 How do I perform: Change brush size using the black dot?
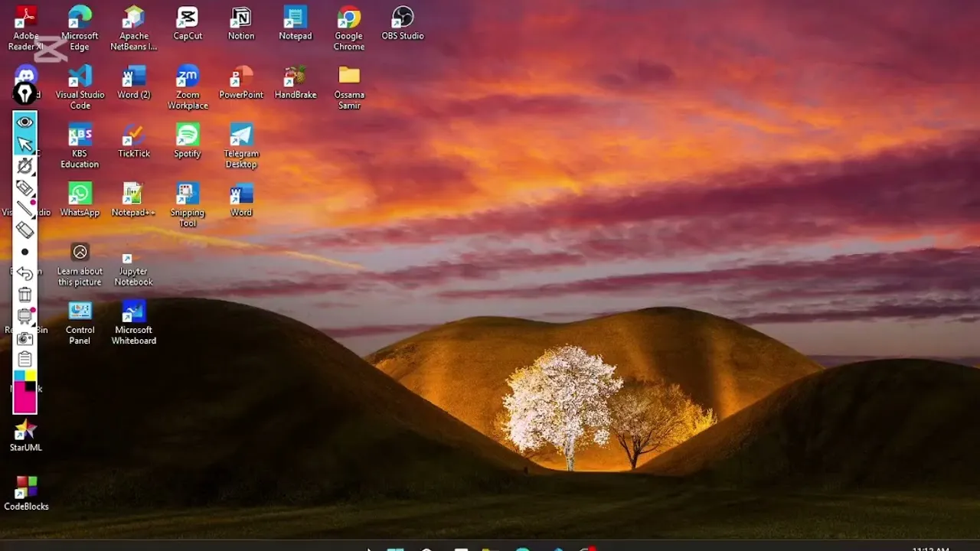point(25,252)
